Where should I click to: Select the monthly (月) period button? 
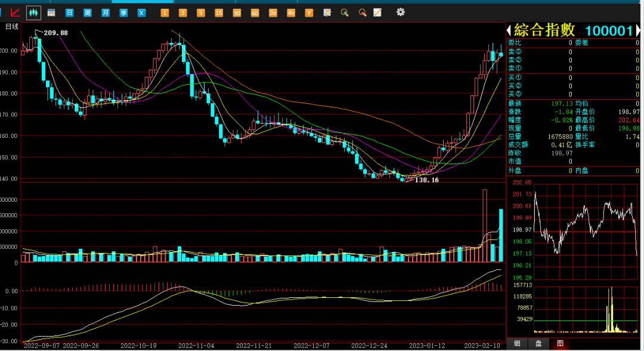[x=106, y=12]
